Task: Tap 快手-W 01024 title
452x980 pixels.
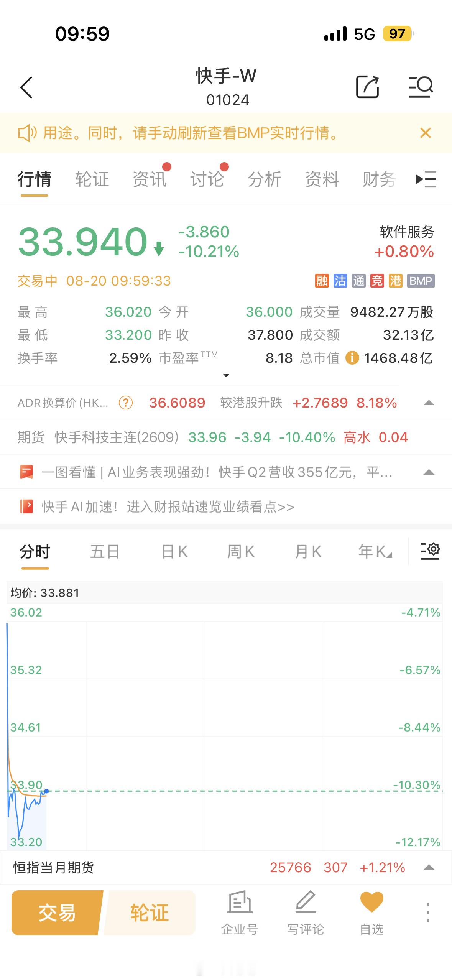Action: 227,87
